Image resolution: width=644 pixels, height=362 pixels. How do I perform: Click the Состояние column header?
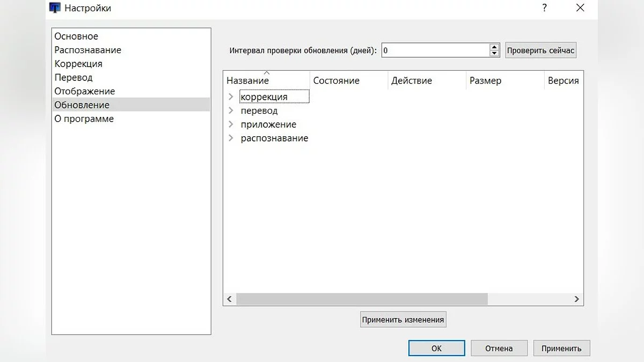(x=349, y=80)
